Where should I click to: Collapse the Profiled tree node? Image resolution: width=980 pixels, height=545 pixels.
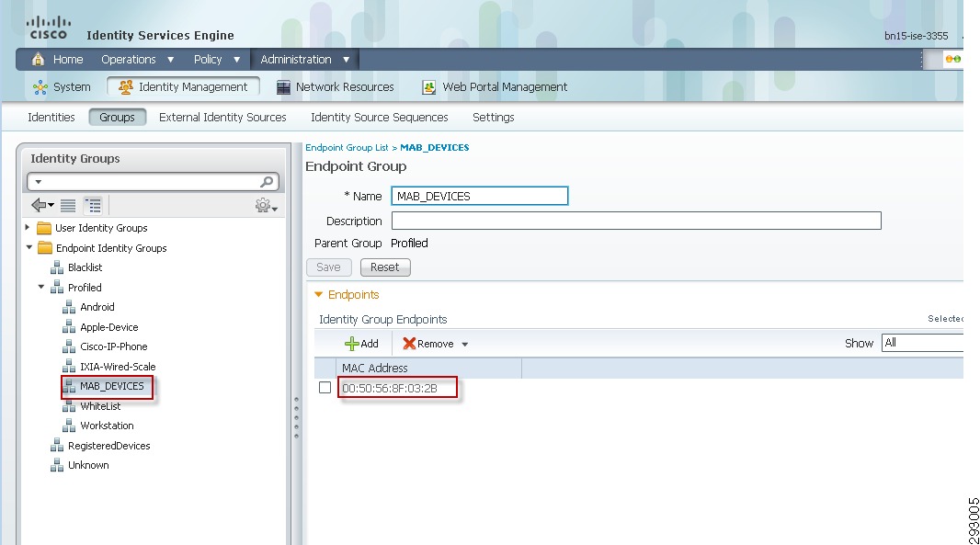pyautogui.click(x=41, y=287)
